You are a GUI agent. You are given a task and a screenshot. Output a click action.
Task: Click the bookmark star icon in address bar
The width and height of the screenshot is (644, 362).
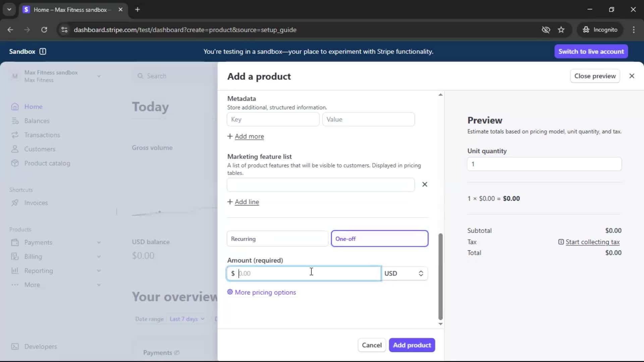[561, 30]
